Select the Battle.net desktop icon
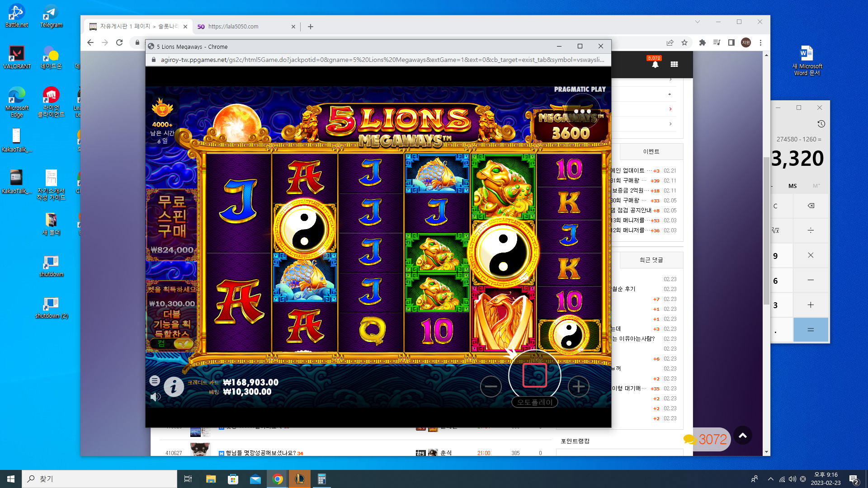The height and width of the screenshot is (488, 868). (17, 16)
